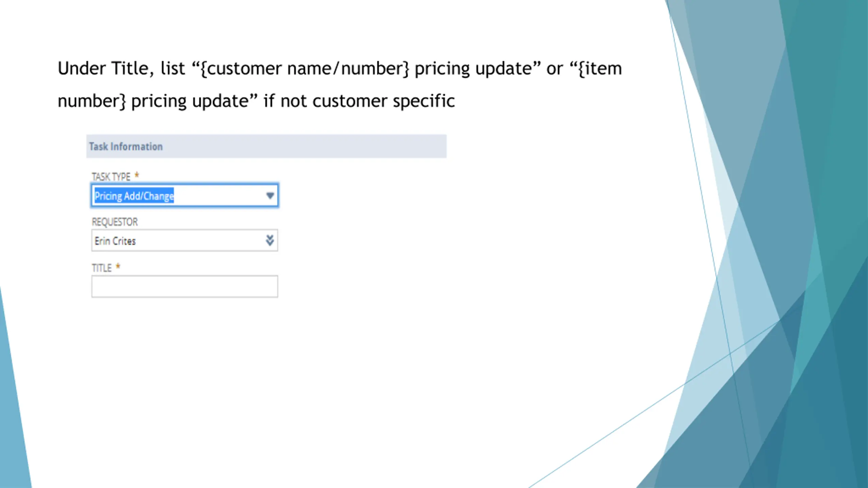The width and height of the screenshot is (868, 488).
Task: Click the Task Information section header
Action: [x=126, y=146]
